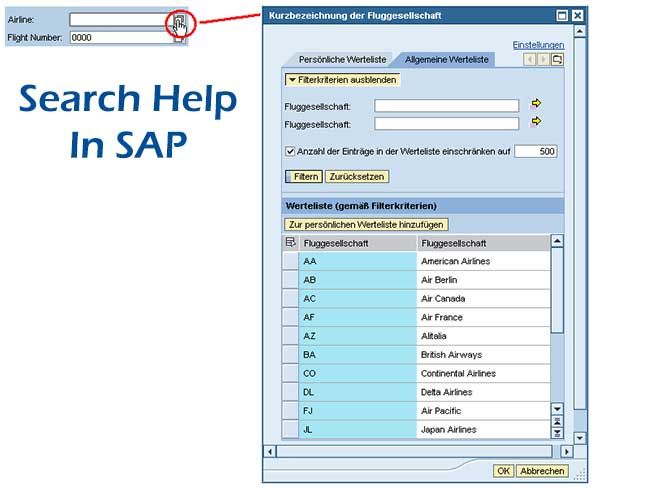Click the table select-all icon
Image resolution: width=650 pixels, height=488 pixels.
pyautogui.click(x=291, y=243)
